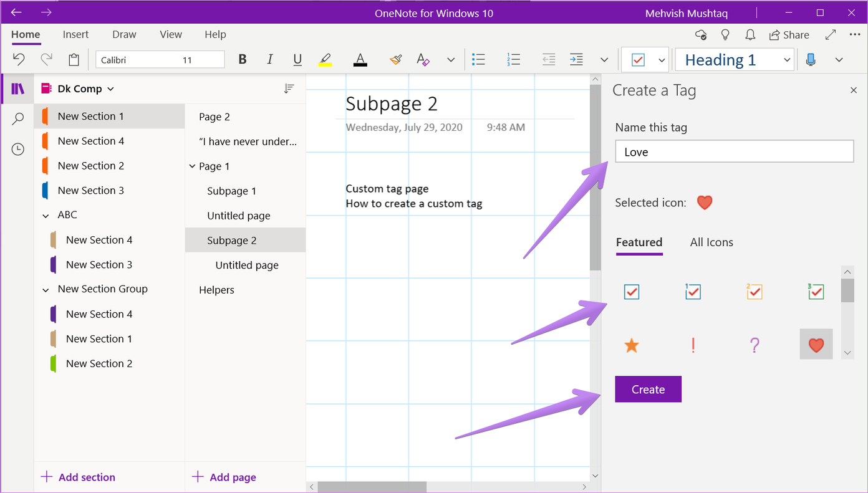Switch to the All Icons tab
Viewport: 868px width, 493px height.
click(711, 242)
